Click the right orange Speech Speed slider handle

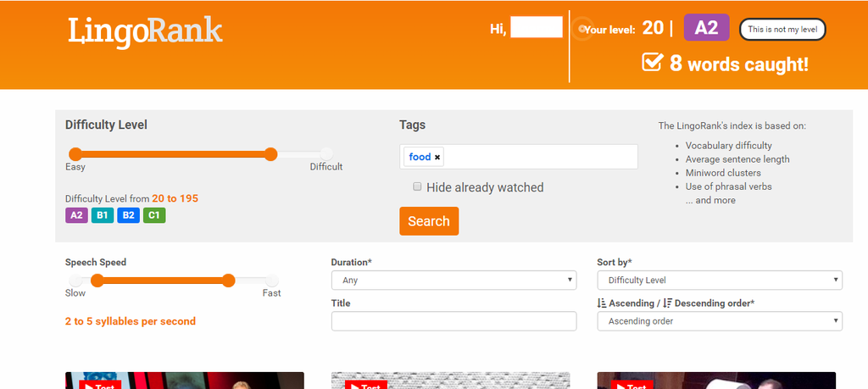click(229, 281)
